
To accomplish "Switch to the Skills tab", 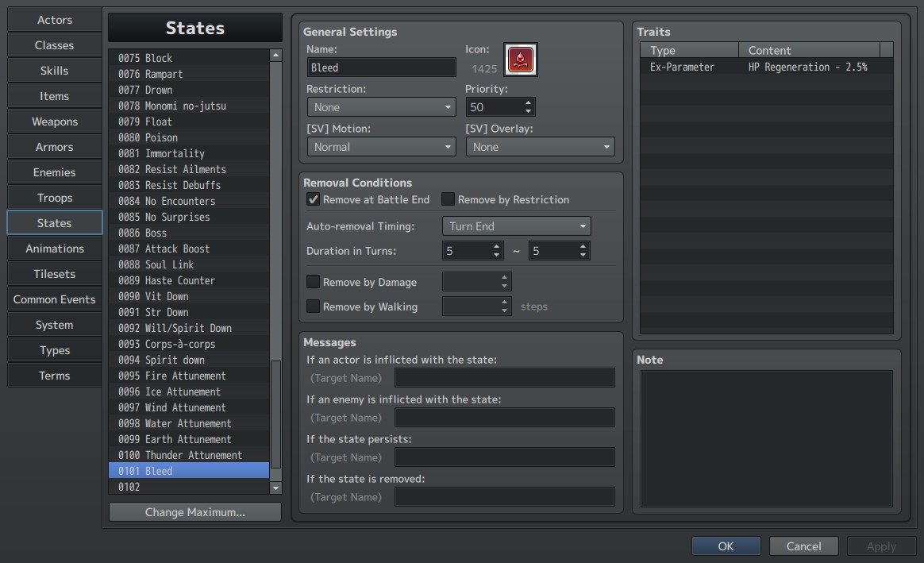I will pyautogui.click(x=54, y=71).
